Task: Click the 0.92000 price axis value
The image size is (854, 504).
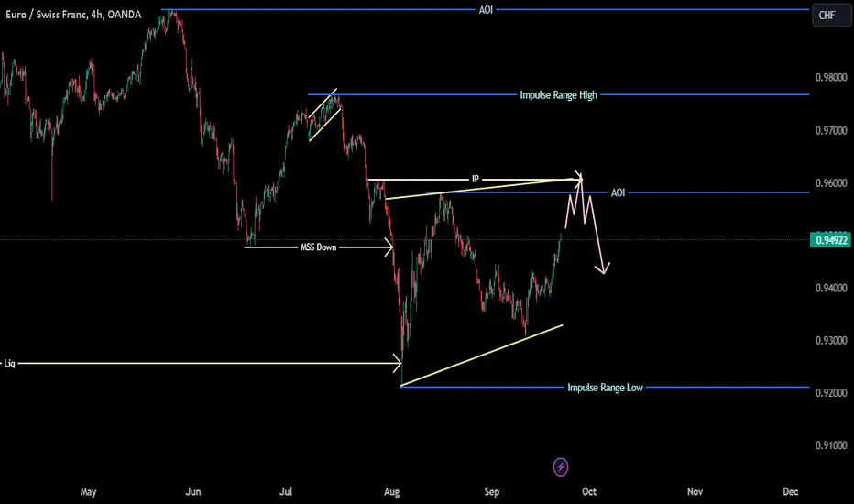Action: [x=831, y=392]
